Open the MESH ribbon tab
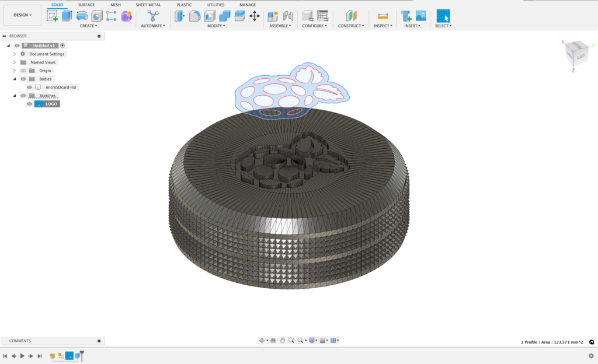 point(115,5)
